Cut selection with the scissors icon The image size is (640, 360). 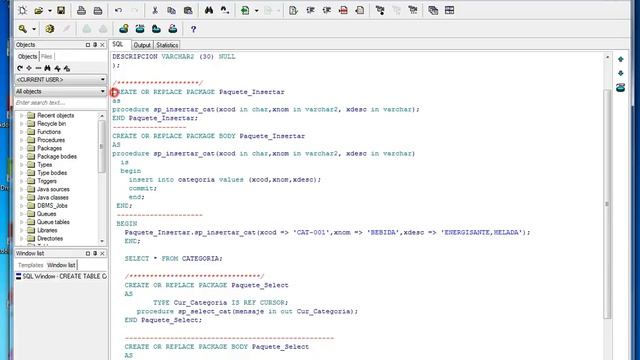coord(155,11)
